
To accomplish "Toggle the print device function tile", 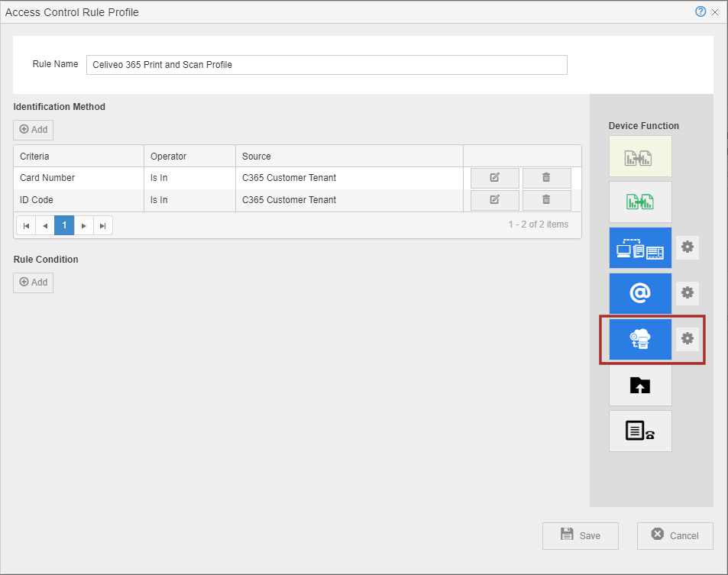I will 640,248.
